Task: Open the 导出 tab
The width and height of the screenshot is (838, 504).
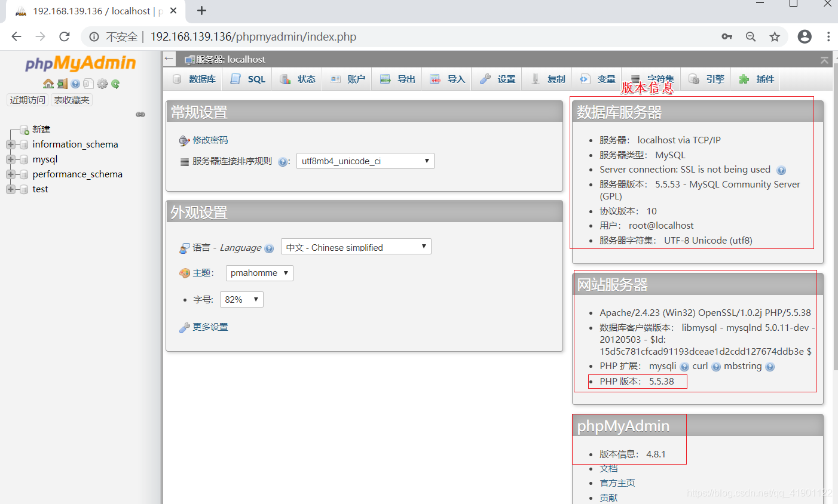Action: pos(397,79)
